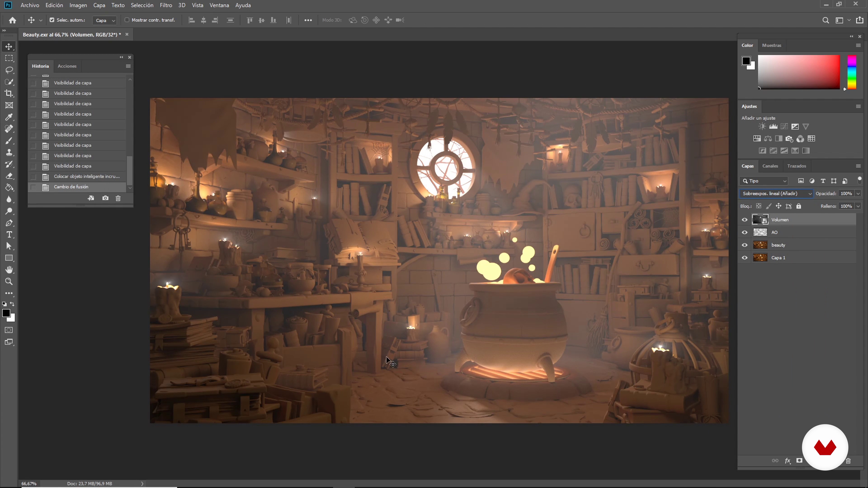Switch to the Canales tab
The width and height of the screenshot is (868, 488).
point(770,166)
